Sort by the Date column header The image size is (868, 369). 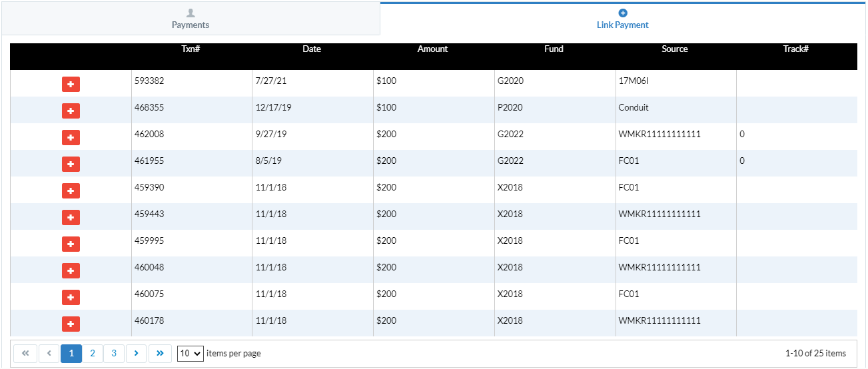(x=312, y=49)
